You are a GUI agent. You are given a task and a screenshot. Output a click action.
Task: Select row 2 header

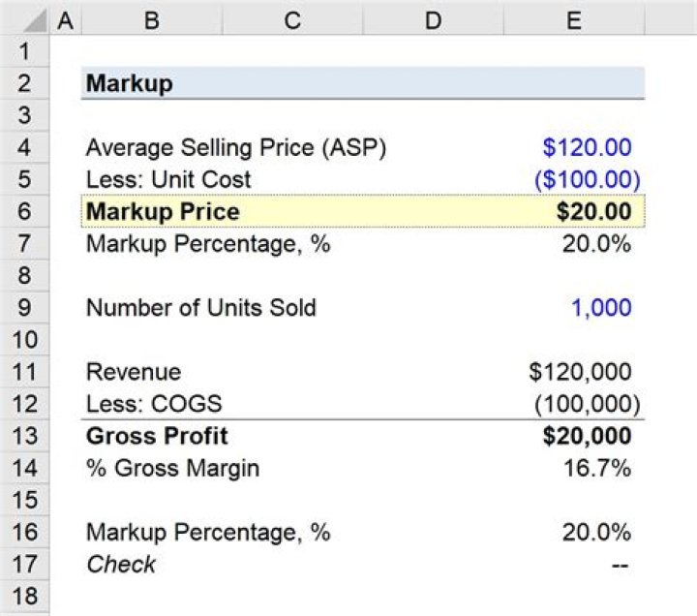[24, 83]
